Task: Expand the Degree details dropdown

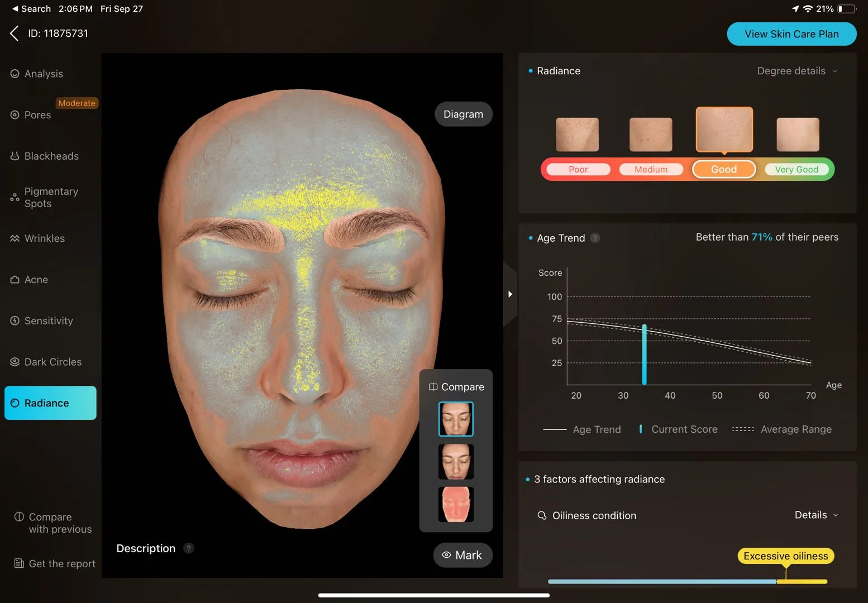Action: (797, 71)
